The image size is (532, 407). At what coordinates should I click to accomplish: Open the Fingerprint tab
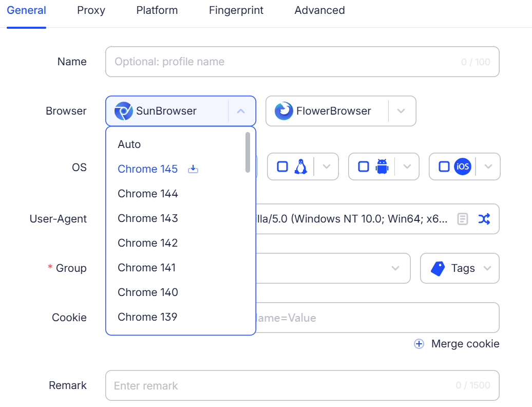coord(236,10)
